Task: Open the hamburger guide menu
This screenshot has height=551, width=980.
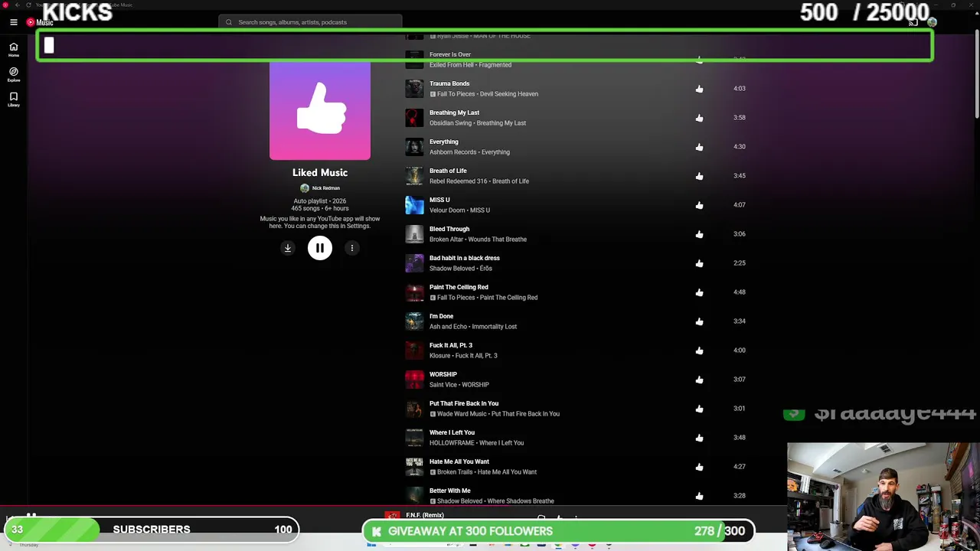Action: [x=14, y=22]
